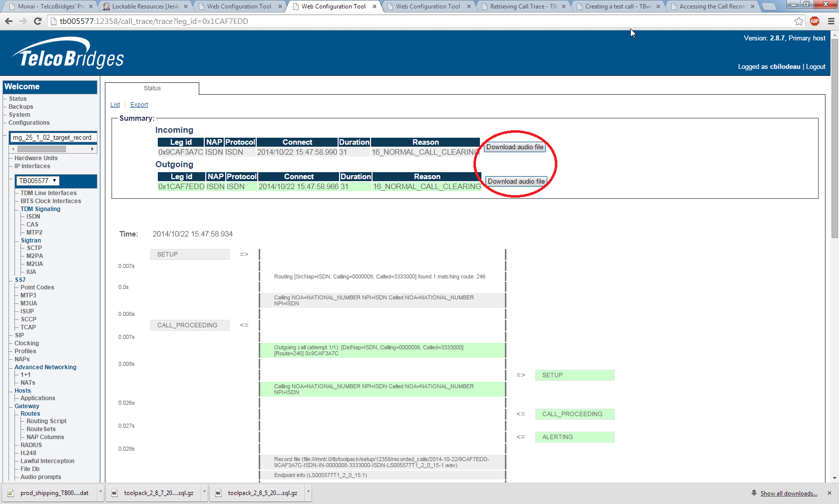Download the outgoing leg audio file
The image size is (839, 504).
tap(516, 182)
